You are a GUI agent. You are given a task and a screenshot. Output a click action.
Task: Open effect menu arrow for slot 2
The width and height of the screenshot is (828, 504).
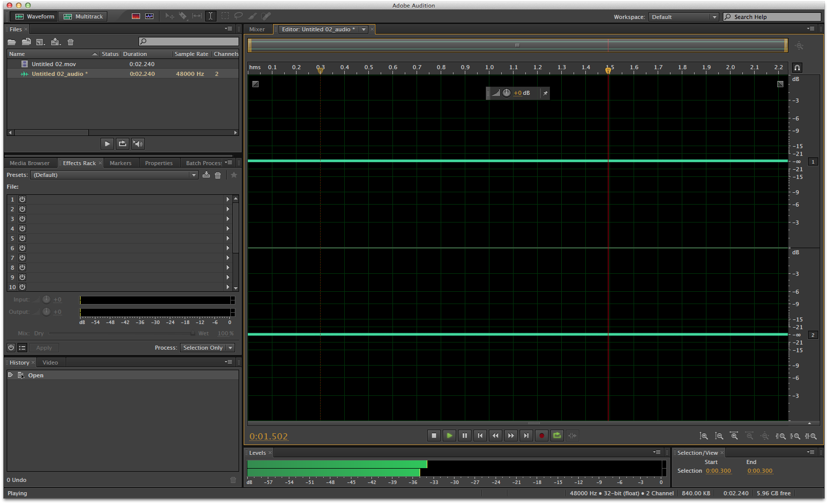click(x=228, y=209)
